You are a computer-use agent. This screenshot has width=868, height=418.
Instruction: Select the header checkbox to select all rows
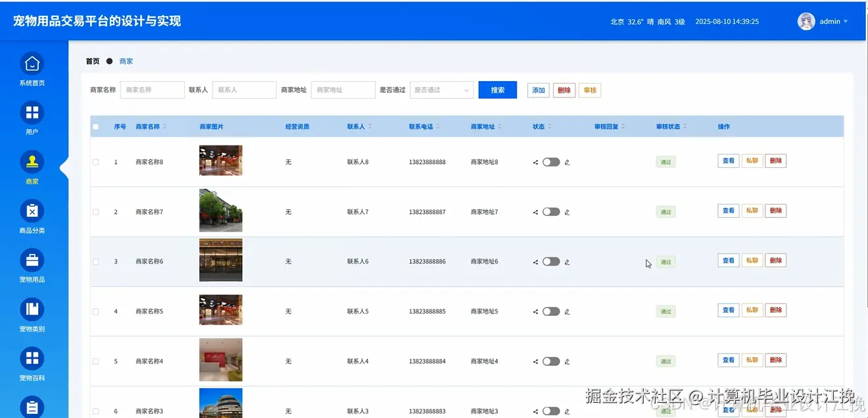tap(95, 126)
